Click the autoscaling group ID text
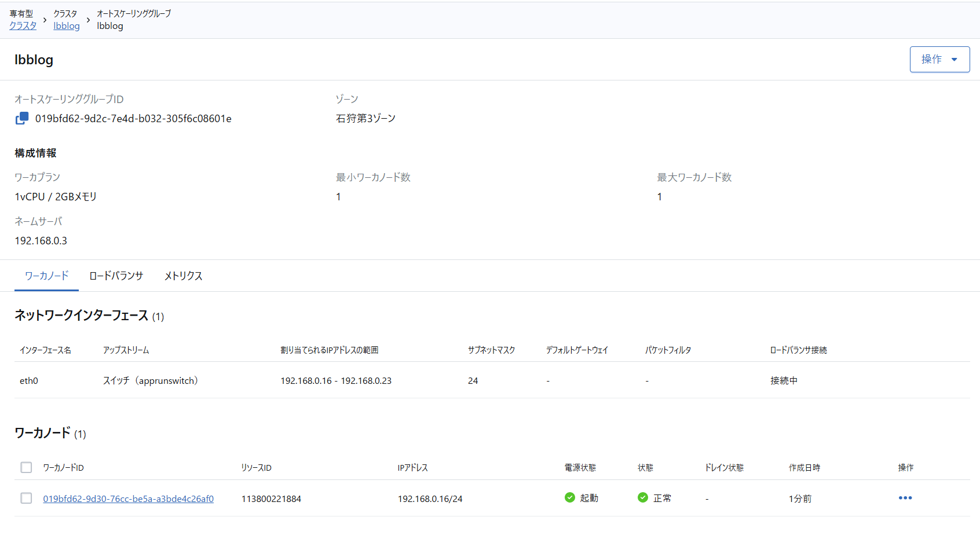Image resolution: width=980 pixels, height=535 pixels. click(133, 119)
